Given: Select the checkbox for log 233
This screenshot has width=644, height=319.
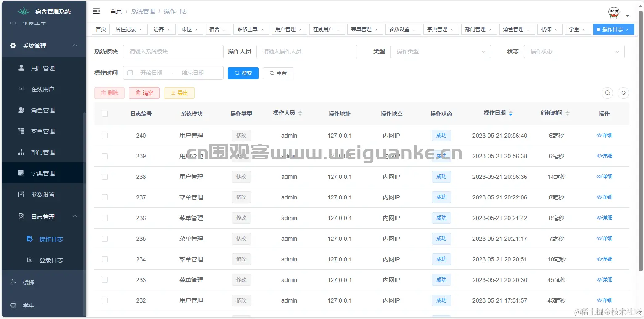Looking at the screenshot, I should [105, 280].
